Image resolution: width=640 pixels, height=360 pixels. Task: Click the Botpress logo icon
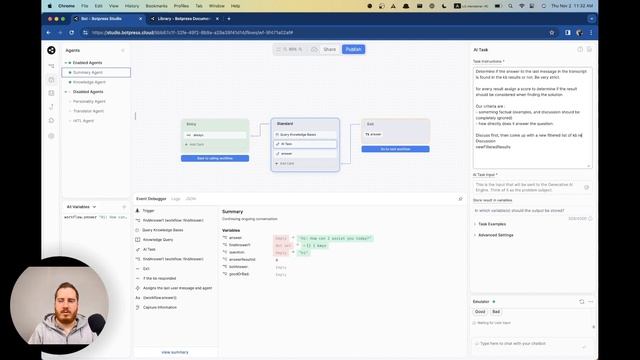coord(51,50)
